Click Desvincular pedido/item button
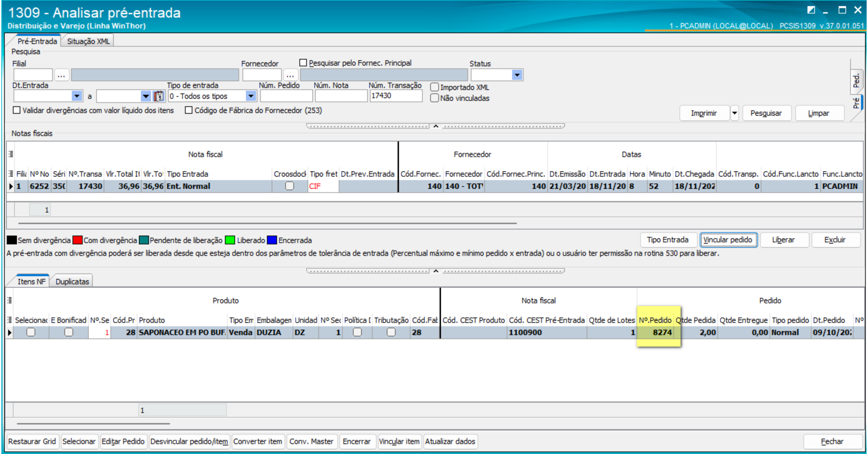Screen dimensions: 868x454 [189, 441]
